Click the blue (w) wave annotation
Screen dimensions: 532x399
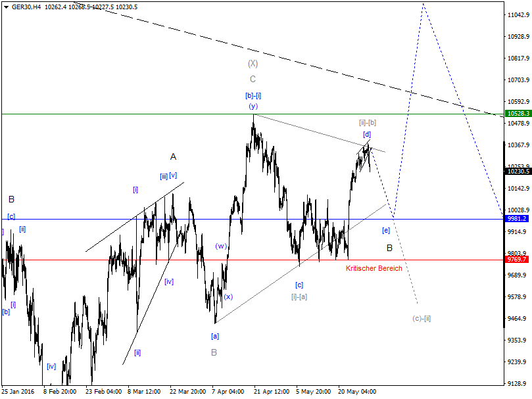coord(220,246)
